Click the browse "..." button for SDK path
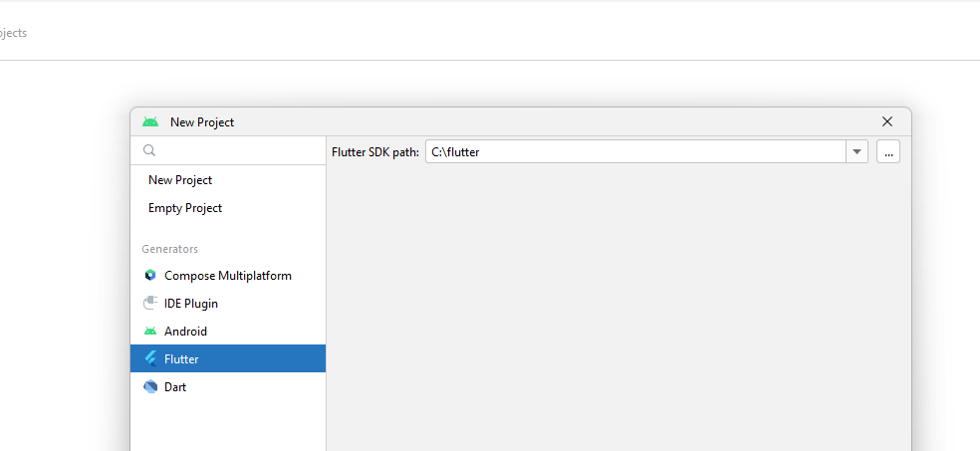Screen dimensions: 980x451 [888, 151]
